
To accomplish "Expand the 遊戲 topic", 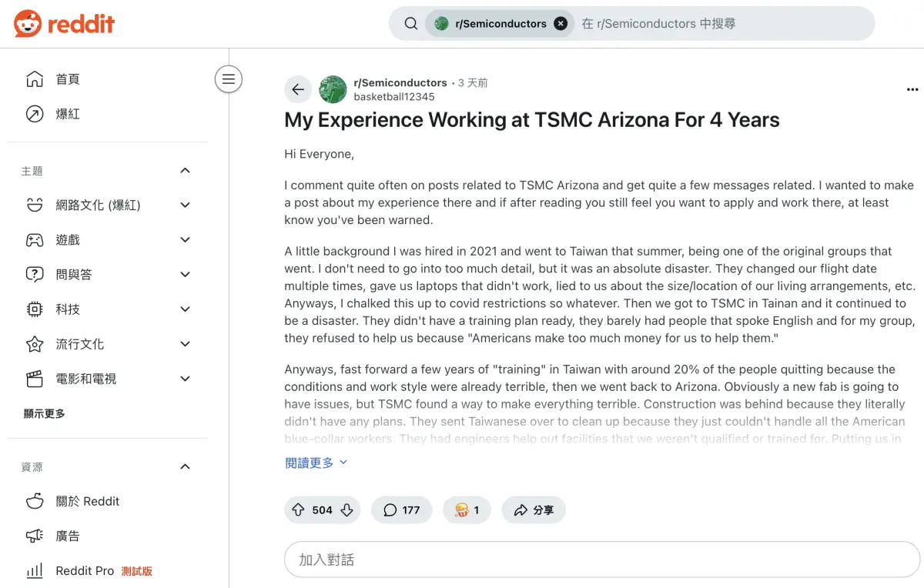I will pos(185,239).
